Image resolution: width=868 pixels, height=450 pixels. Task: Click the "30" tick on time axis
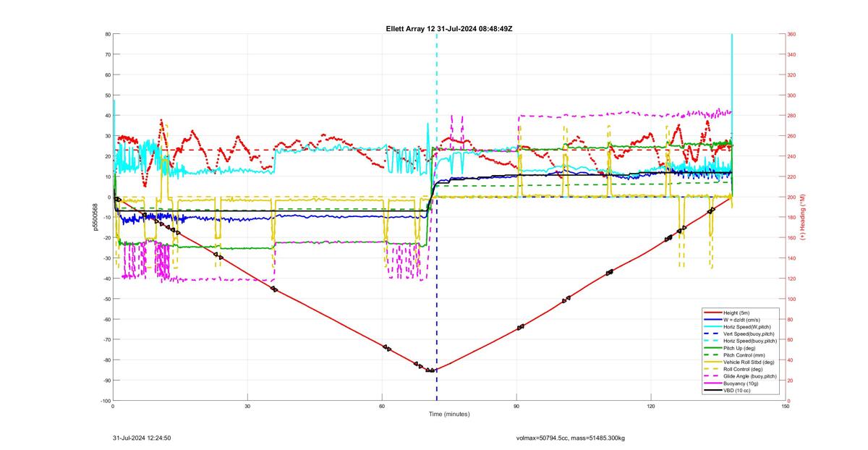pos(247,407)
